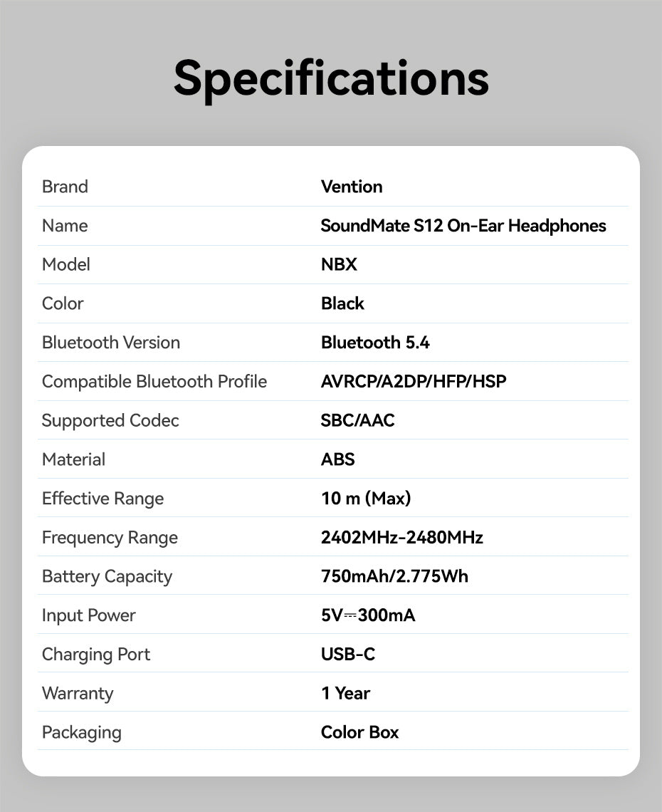This screenshot has height=812, width=662.
Task: Select the SBC/AAC codec value
Action: (x=357, y=420)
